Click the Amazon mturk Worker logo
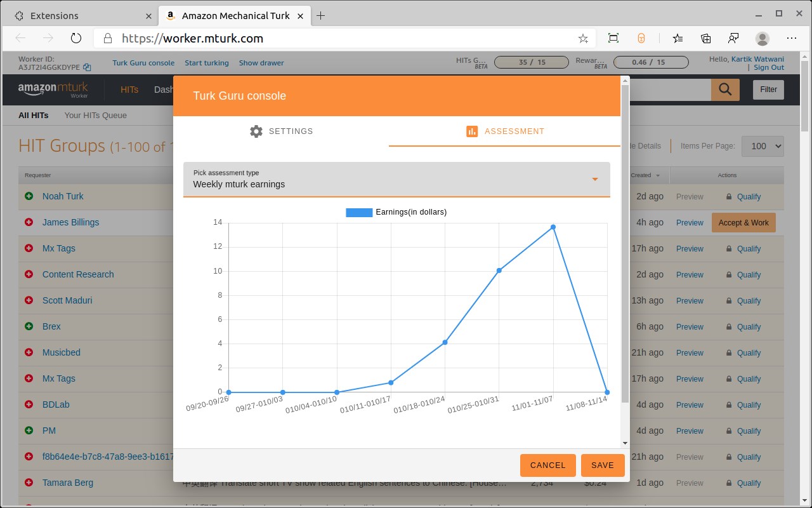 tap(53, 90)
